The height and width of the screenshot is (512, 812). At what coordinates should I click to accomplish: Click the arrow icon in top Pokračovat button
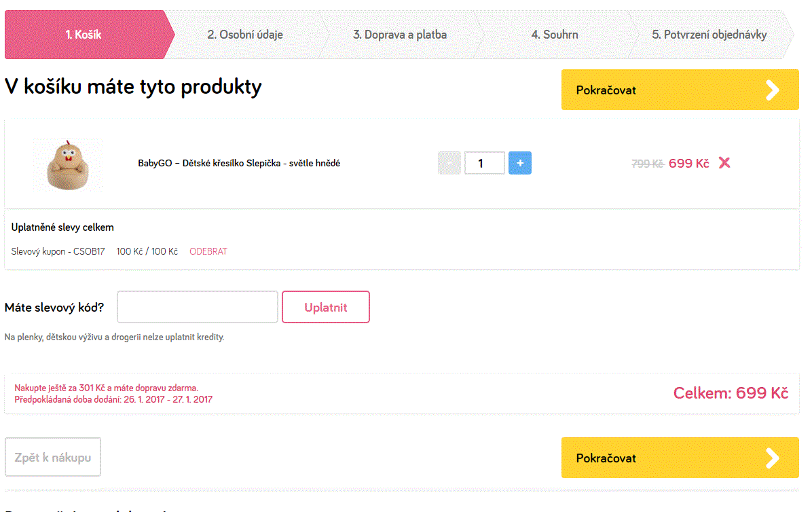tap(773, 90)
